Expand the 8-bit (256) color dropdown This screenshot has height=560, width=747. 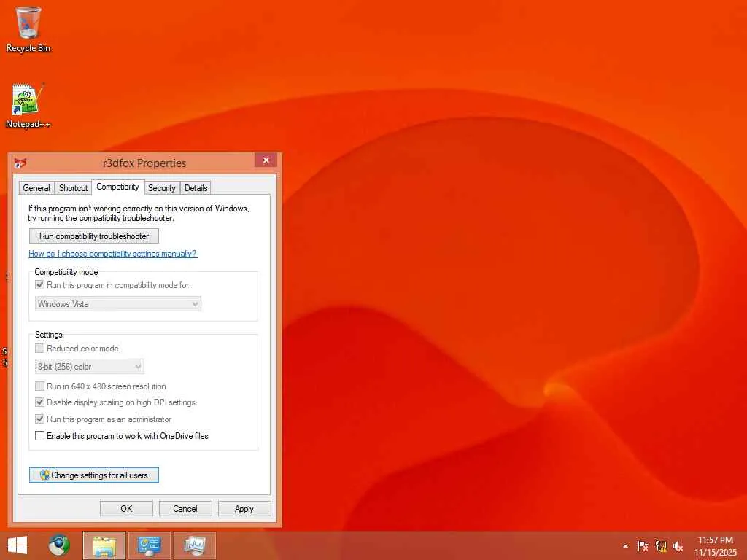tap(90, 367)
